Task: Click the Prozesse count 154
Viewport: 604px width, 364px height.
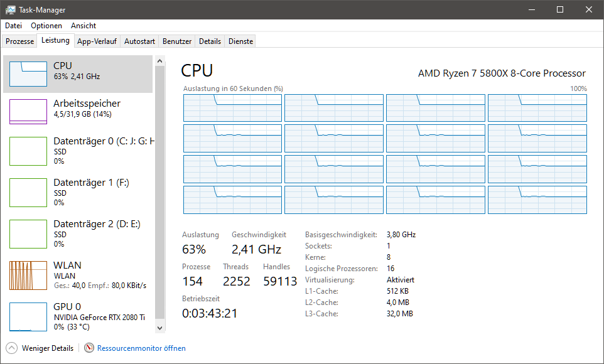Action: pos(192,281)
